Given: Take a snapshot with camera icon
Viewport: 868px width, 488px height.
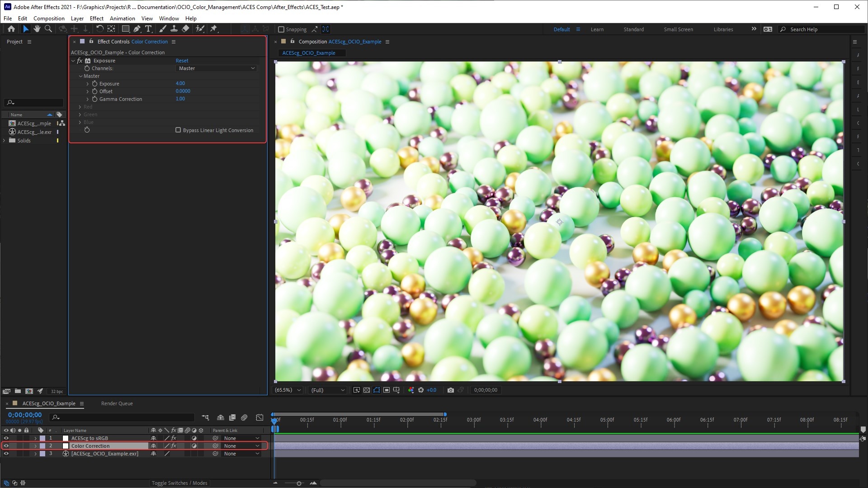Looking at the screenshot, I should [450, 390].
